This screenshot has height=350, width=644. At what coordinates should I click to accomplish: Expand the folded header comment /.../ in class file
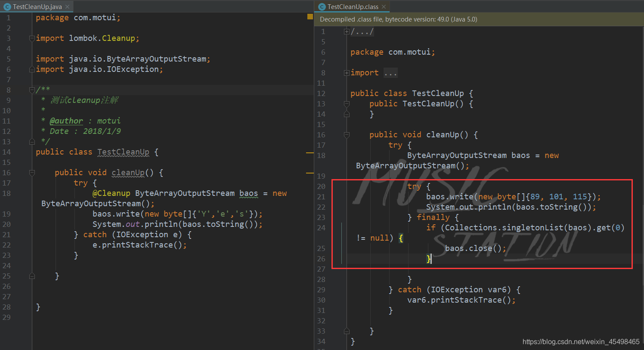click(x=347, y=31)
